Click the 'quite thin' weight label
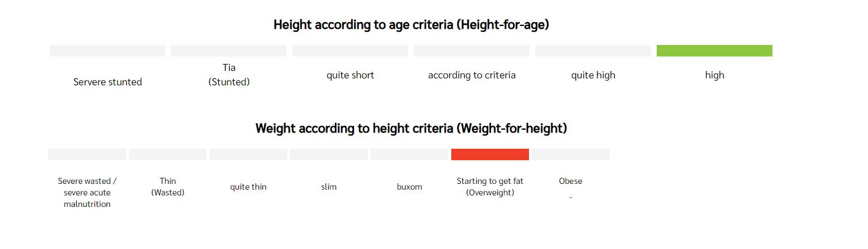The image size is (868, 249). tap(248, 187)
